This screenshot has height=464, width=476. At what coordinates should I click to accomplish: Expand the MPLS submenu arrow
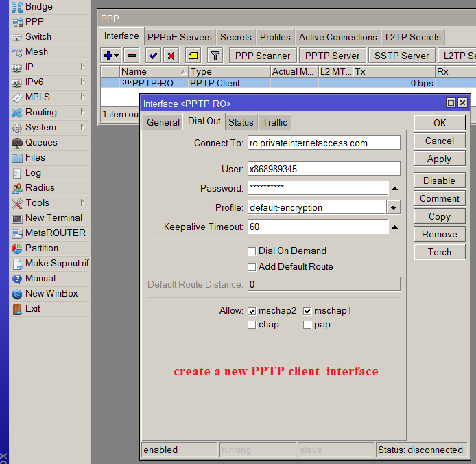(82, 97)
